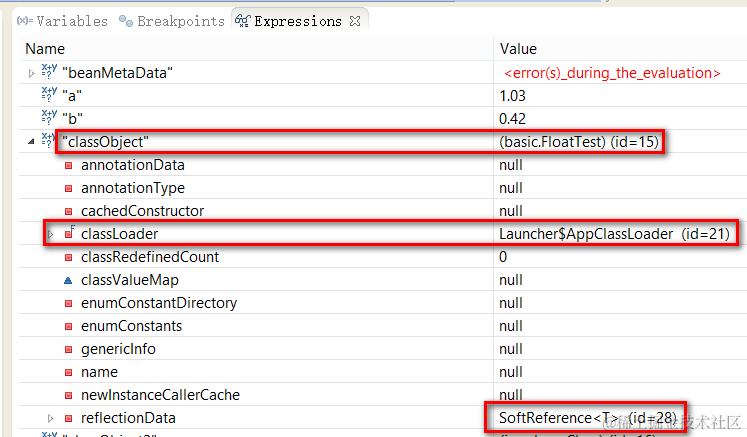This screenshot has height=437, width=747.
Task: Select the cachedConstructor field row
Action: point(383,211)
